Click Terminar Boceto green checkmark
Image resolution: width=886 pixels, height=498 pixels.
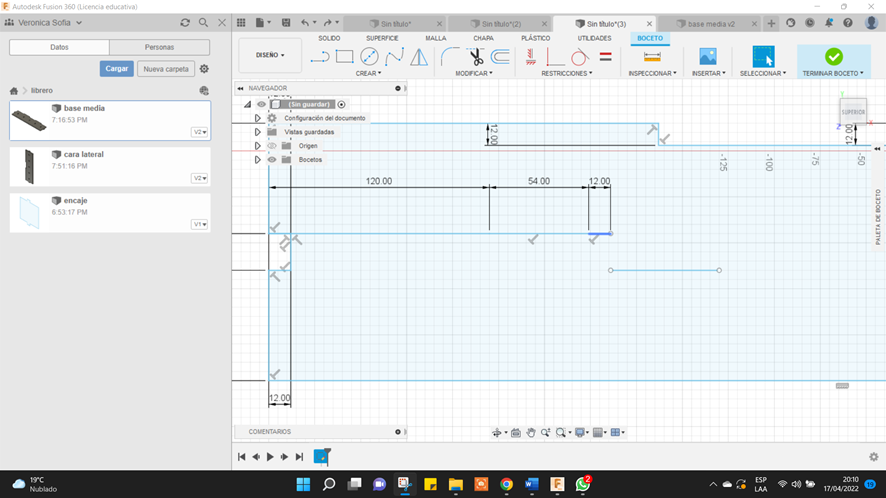point(833,57)
